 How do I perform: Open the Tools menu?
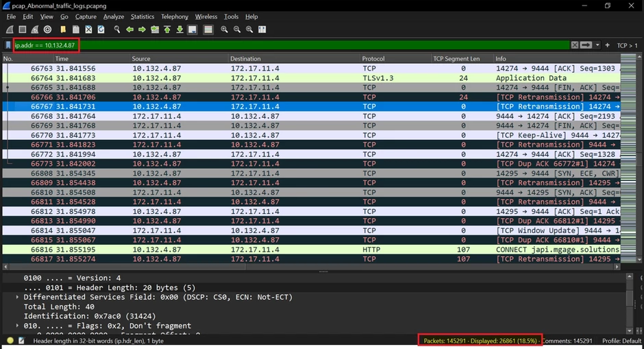(232, 16)
